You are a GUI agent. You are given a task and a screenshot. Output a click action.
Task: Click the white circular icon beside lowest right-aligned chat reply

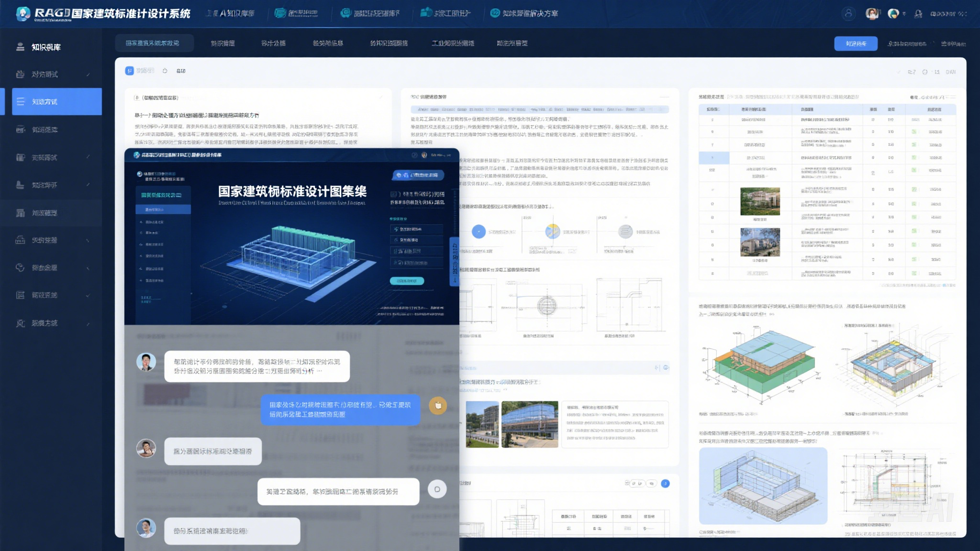pyautogui.click(x=437, y=489)
